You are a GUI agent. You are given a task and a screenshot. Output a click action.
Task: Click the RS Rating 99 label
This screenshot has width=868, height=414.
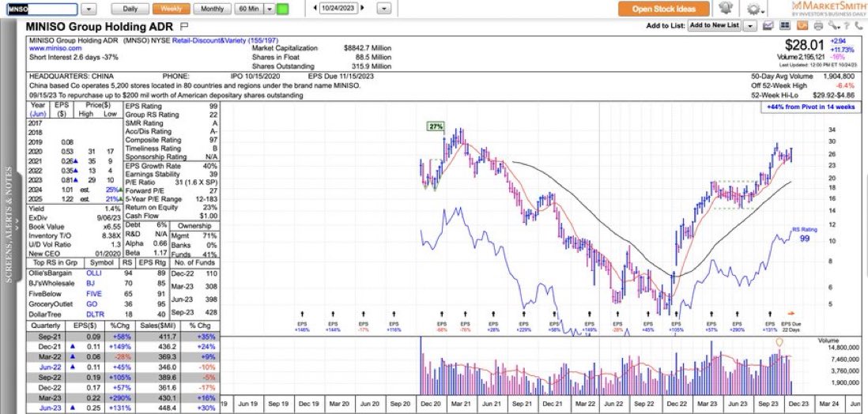click(x=805, y=234)
